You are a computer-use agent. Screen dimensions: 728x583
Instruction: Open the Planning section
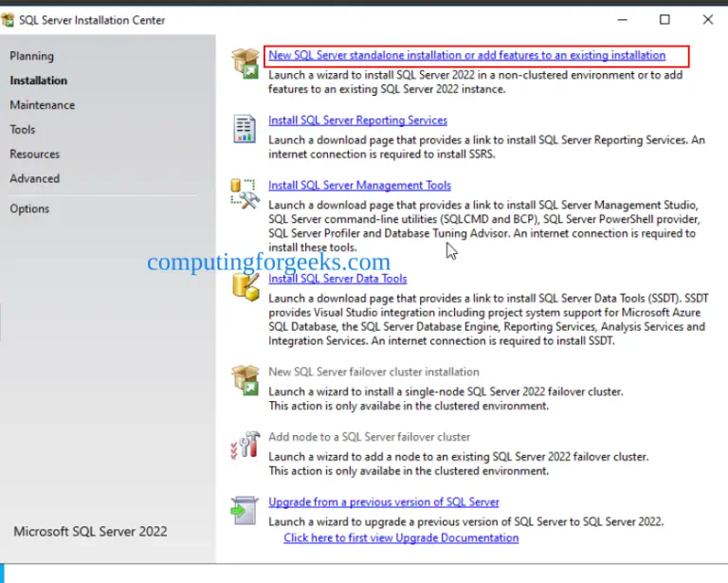(x=31, y=56)
